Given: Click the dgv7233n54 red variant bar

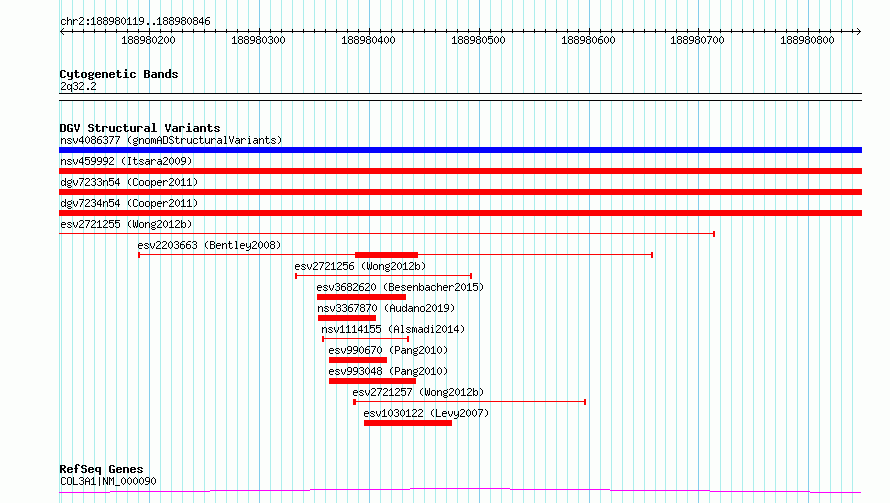Looking at the screenshot, I should click(460, 192).
